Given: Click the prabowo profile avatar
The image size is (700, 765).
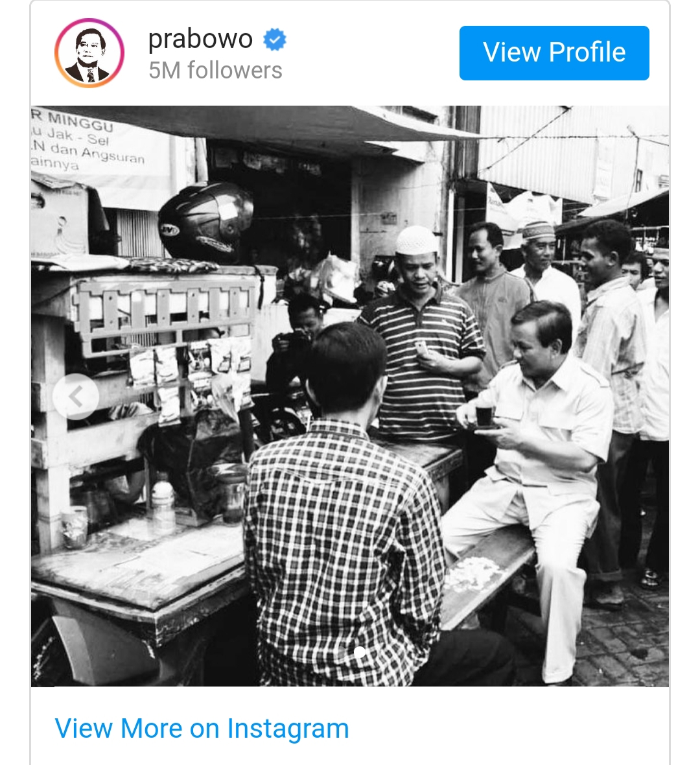Looking at the screenshot, I should point(89,53).
